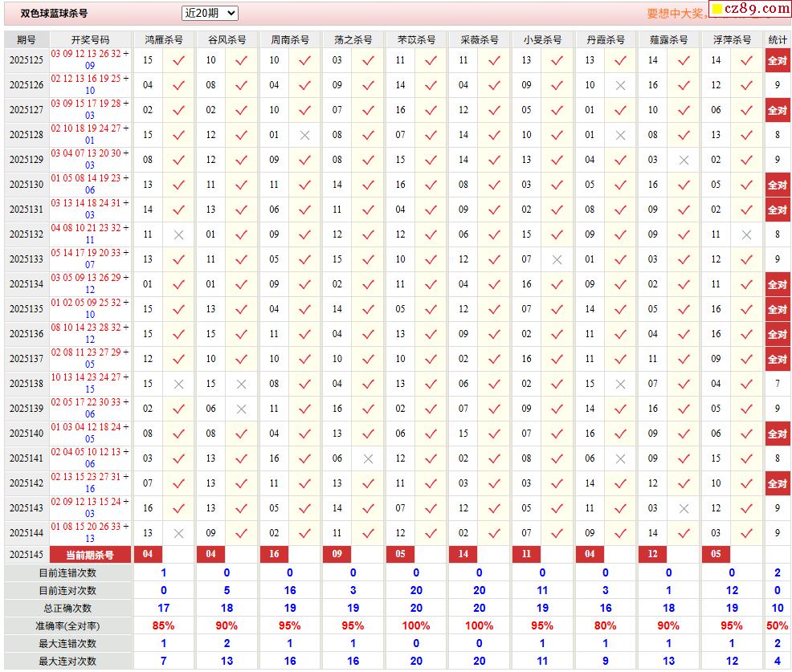
Task: Click the gray X in 荡之杀号 row 2025141
Action: (x=368, y=458)
